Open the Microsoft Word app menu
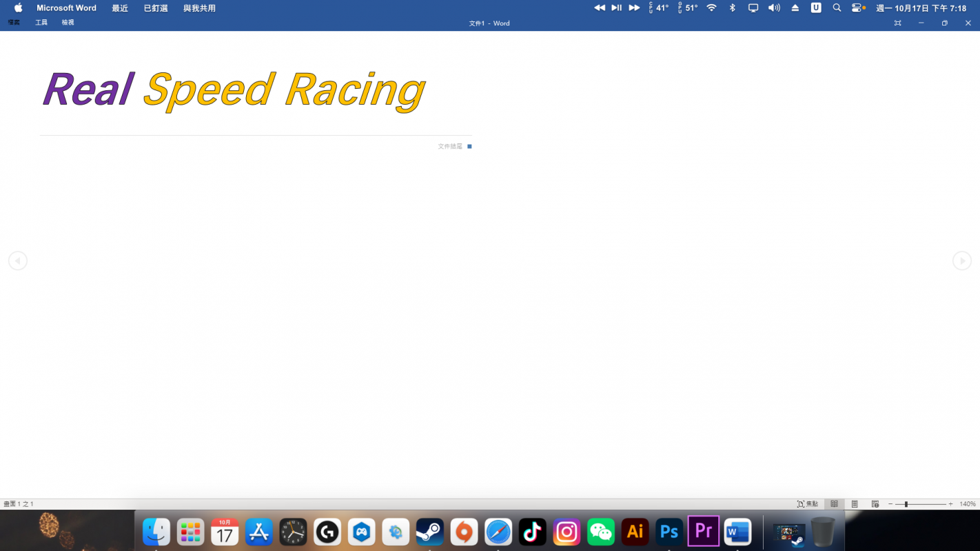Screen dimensions: 980x551 (x=66, y=8)
